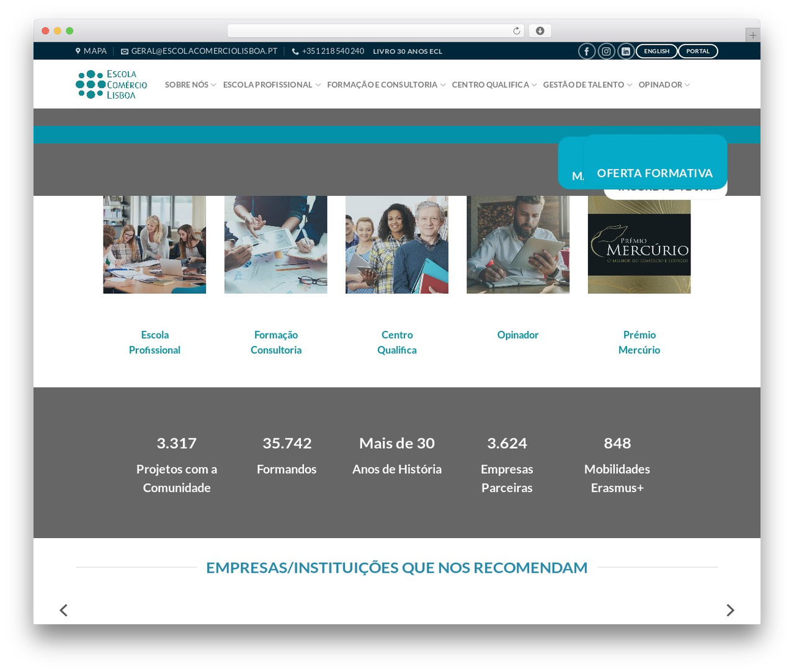Click the browser downloads icon
This screenshot has height=672, width=794.
[540, 31]
